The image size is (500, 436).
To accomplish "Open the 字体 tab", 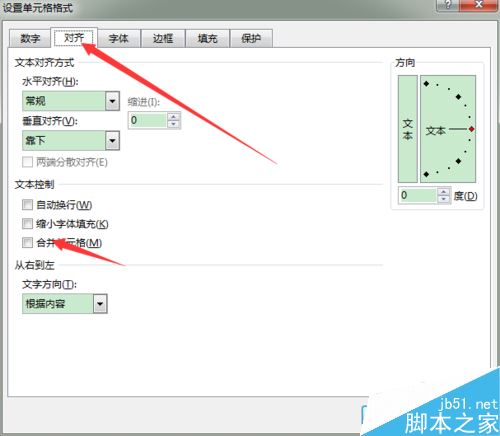I will pos(118,38).
